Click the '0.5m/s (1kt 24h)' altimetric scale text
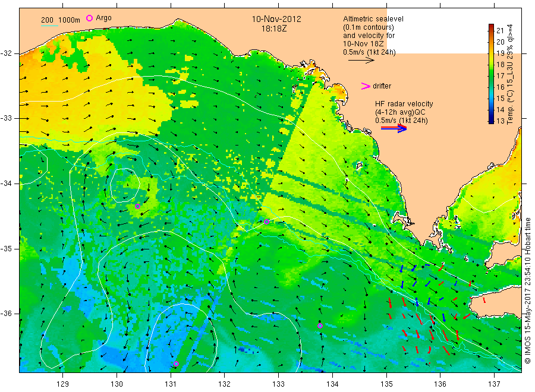The height and width of the screenshot is (392, 535). (369, 52)
